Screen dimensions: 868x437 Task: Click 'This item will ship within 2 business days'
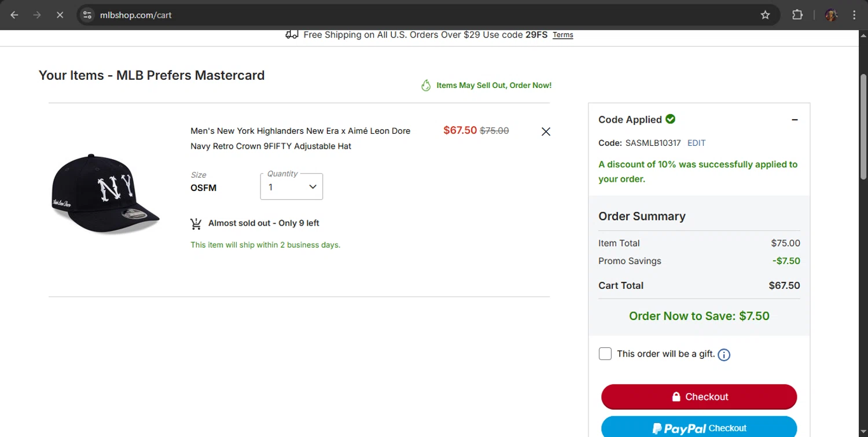click(x=266, y=245)
